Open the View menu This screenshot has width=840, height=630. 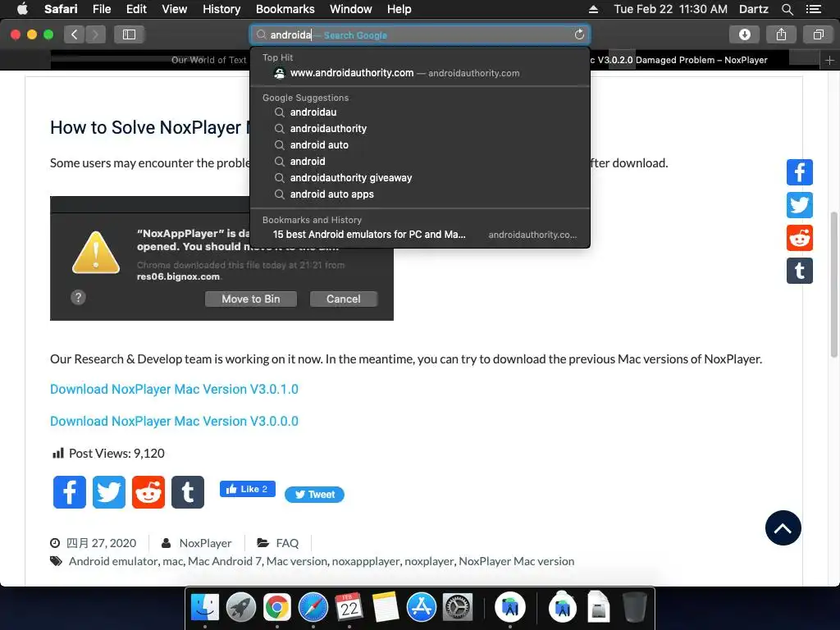point(175,9)
